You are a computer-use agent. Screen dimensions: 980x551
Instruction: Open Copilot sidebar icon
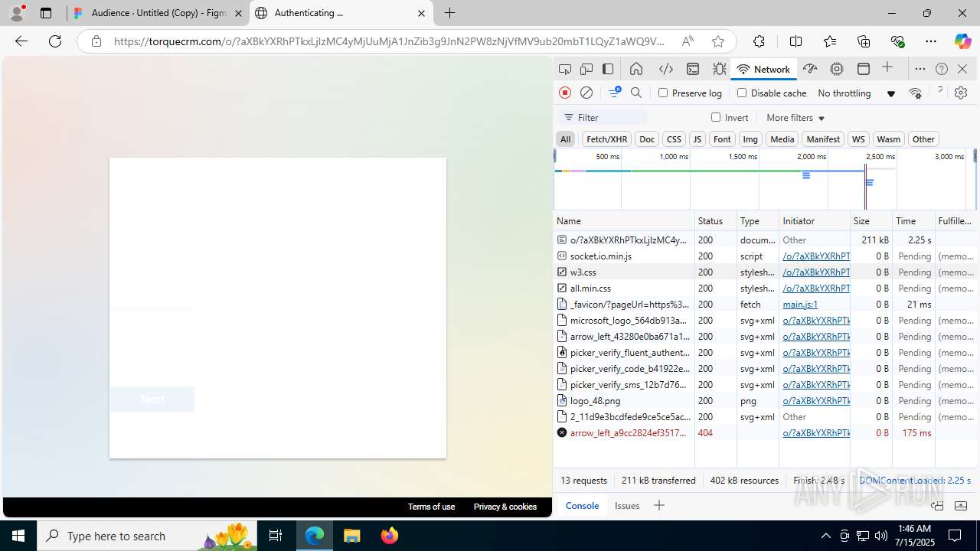coord(962,41)
